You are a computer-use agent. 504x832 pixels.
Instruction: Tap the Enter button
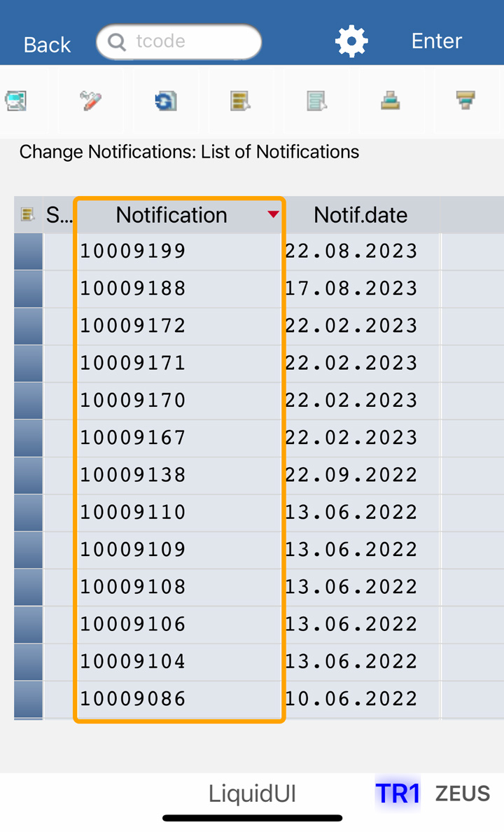click(436, 41)
